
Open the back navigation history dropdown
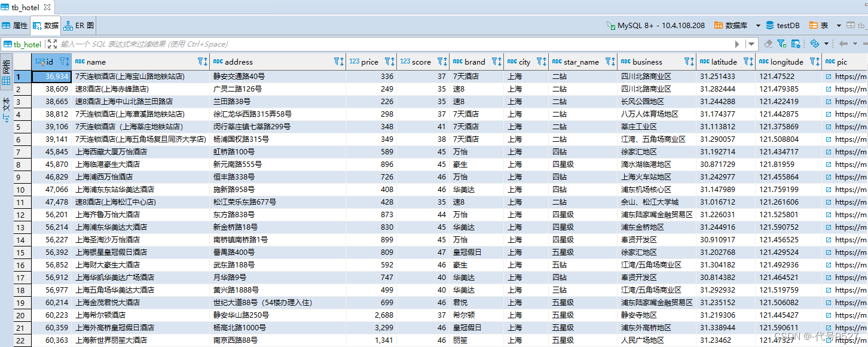(855, 44)
